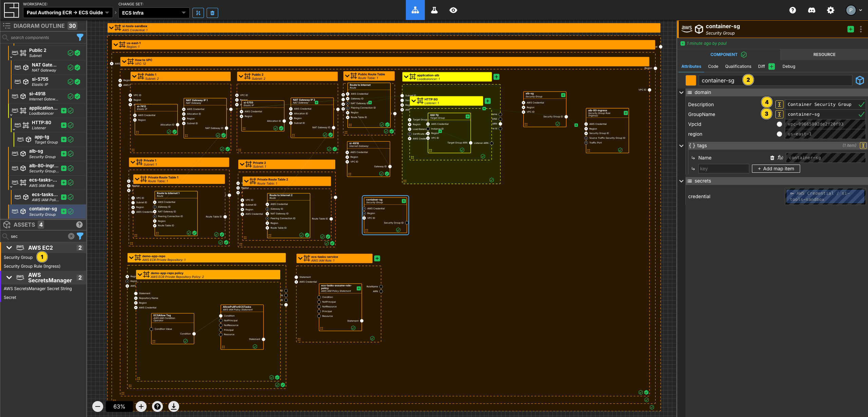Click alb-sg added status icon in outline

pos(64,154)
